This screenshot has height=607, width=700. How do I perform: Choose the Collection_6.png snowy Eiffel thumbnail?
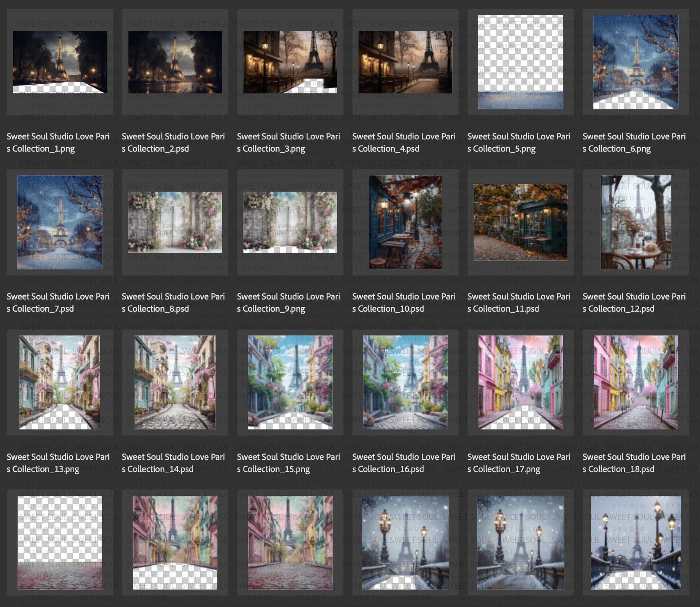click(x=636, y=62)
